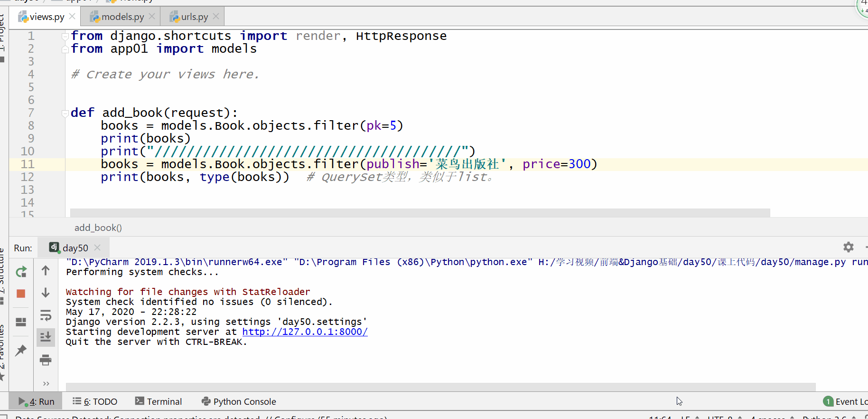Screen dimensions: 868x419
Task: Collapse the import block at line 1
Action: (65, 36)
